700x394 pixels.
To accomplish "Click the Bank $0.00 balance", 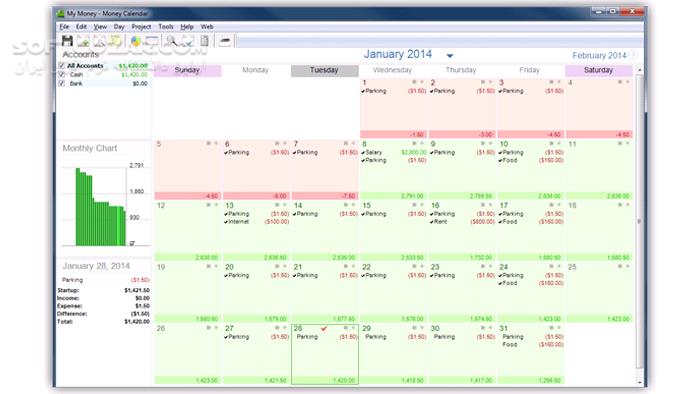I will point(140,84).
